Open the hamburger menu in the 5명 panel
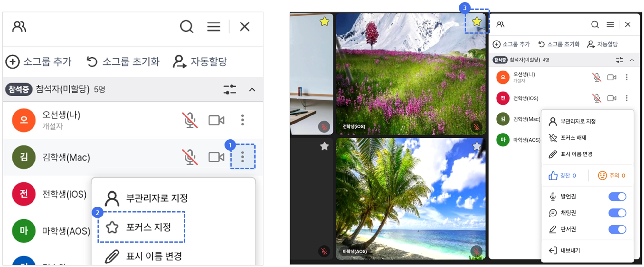 point(213,26)
